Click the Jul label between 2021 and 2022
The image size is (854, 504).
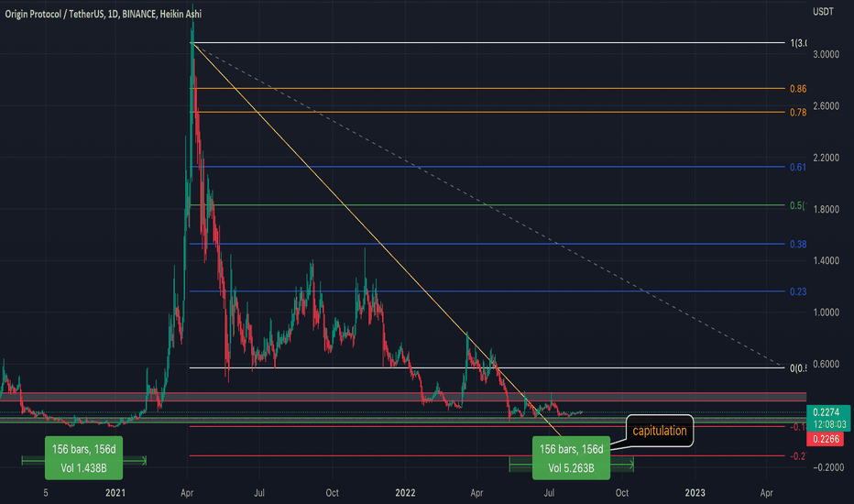259,493
